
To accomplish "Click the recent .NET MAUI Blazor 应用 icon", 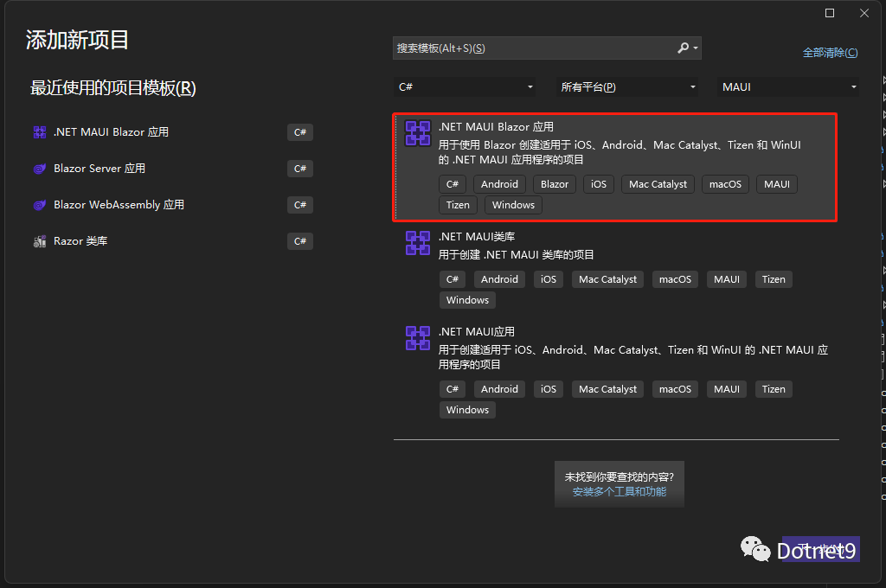I will coord(40,132).
